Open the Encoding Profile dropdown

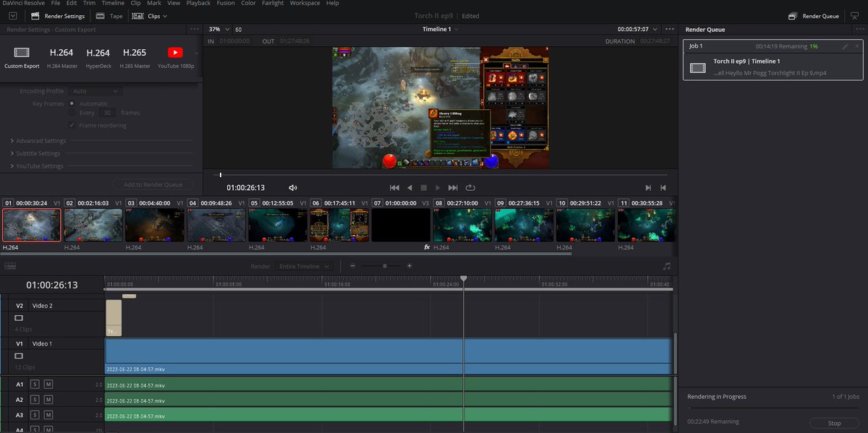[x=95, y=91]
